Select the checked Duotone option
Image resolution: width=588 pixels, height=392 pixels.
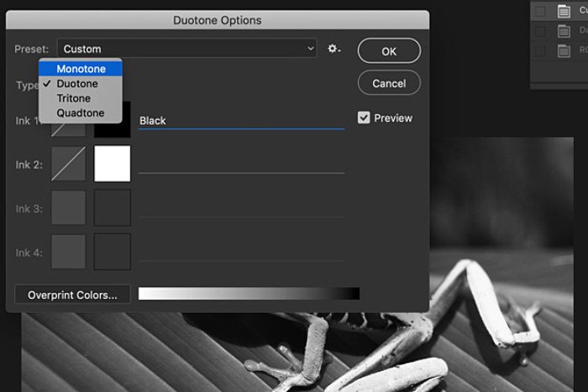point(77,84)
